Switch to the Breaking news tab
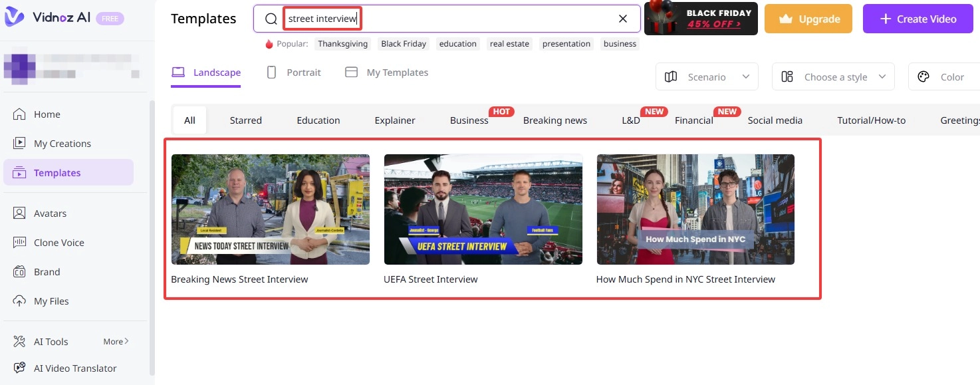The height and width of the screenshot is (385, 980). [554, 120]
